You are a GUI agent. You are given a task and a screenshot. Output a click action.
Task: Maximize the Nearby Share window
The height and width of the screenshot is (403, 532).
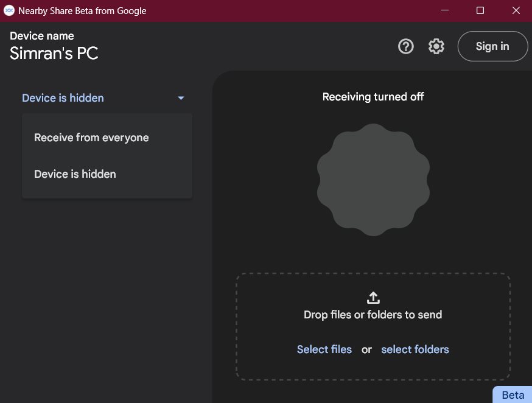coord(480,10)
